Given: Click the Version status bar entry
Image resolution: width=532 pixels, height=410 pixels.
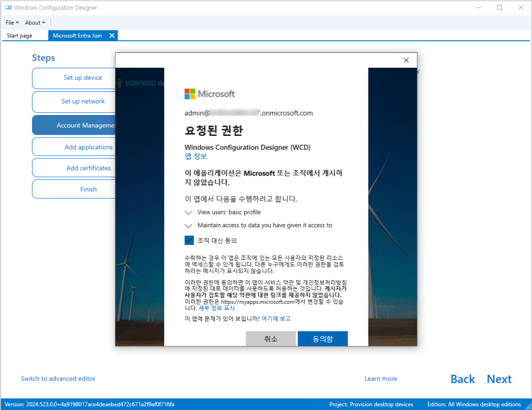Looking at the screenshot, I should pos(89,404).
